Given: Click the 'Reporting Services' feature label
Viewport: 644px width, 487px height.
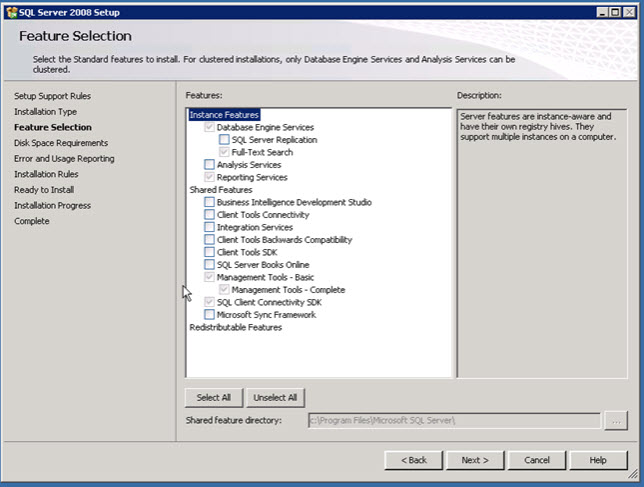Looking at the screenshot, I should tap(252, 177).
